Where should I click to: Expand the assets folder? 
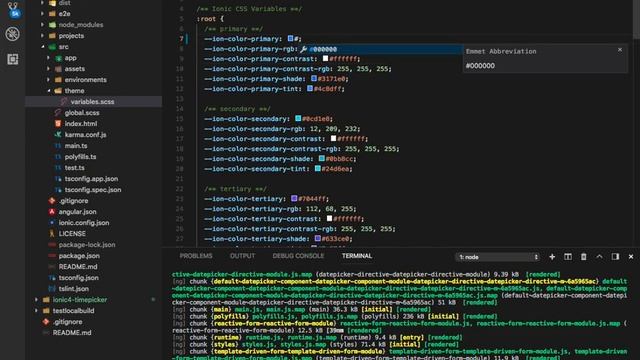pos(49,69)
